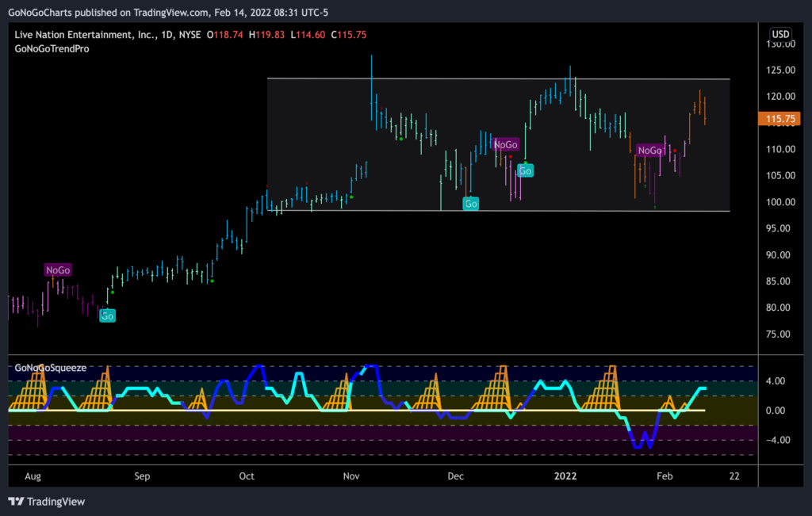Click the 85.00 price axis label
This screenshot has height=516, width=812.
click(779, 281)
